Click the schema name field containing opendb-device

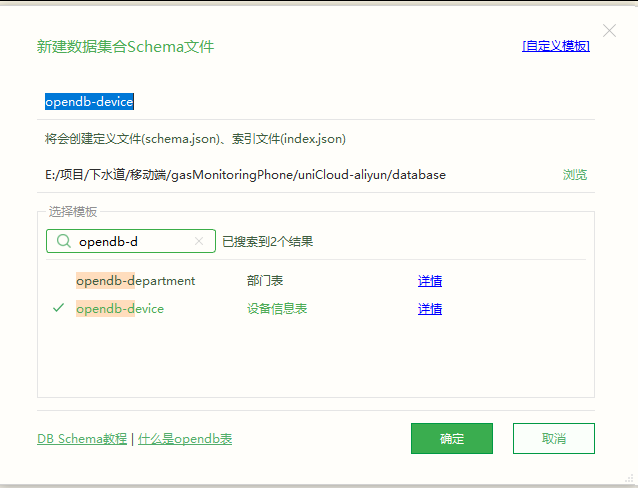[315, 102]
